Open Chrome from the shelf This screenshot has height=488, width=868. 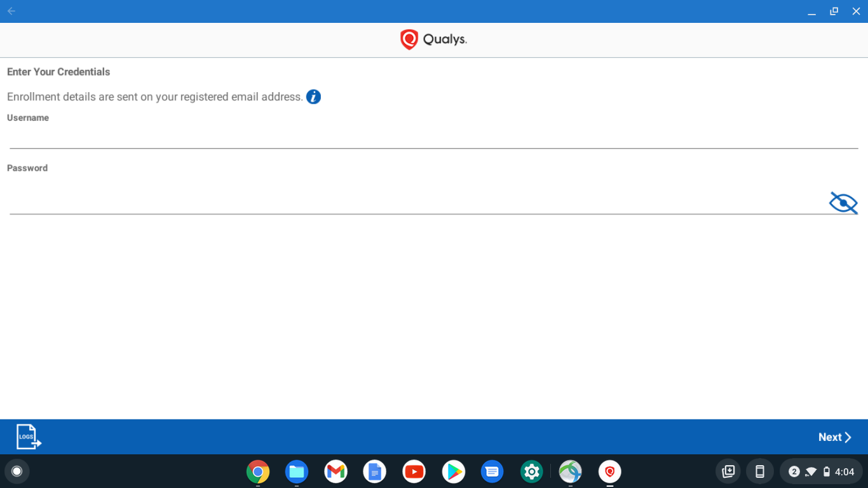click(258, 471)
